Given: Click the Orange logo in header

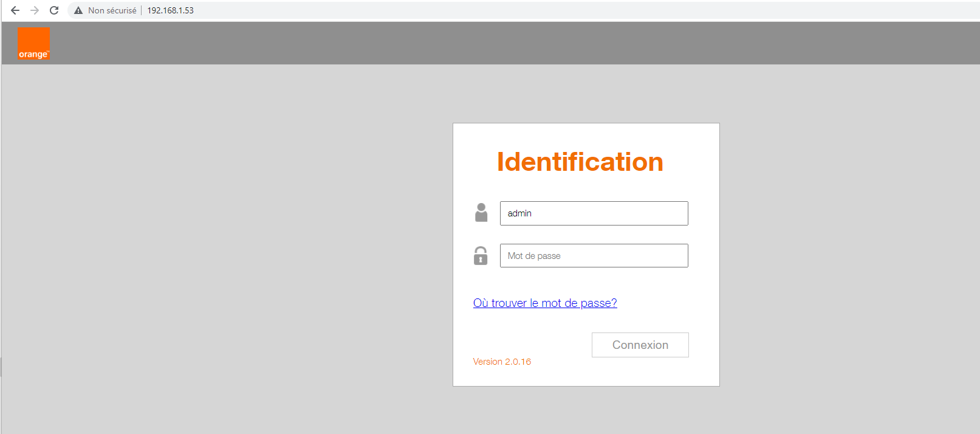Looking at the screenshot, I should [x=33, y=44].
